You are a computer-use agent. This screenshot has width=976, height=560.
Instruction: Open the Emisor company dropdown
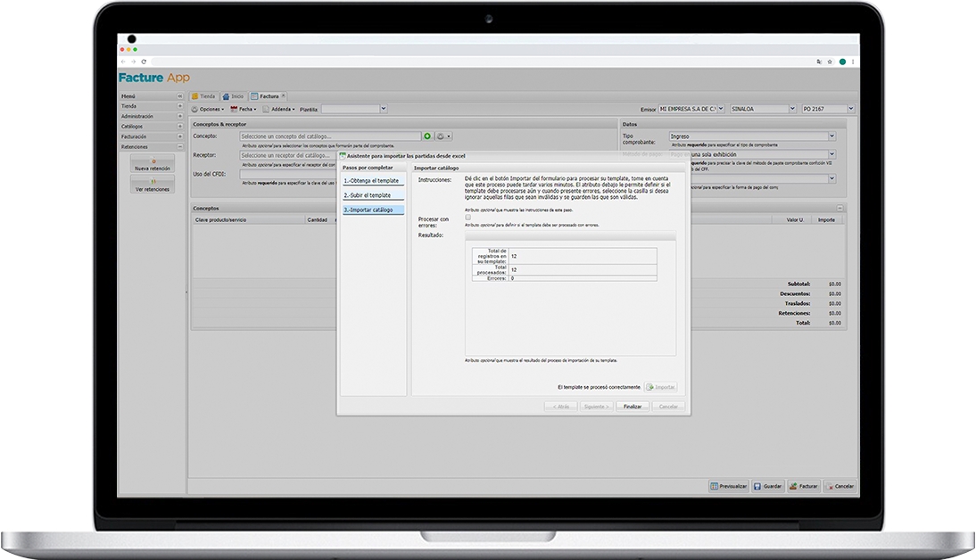click(x=720, y=109)
